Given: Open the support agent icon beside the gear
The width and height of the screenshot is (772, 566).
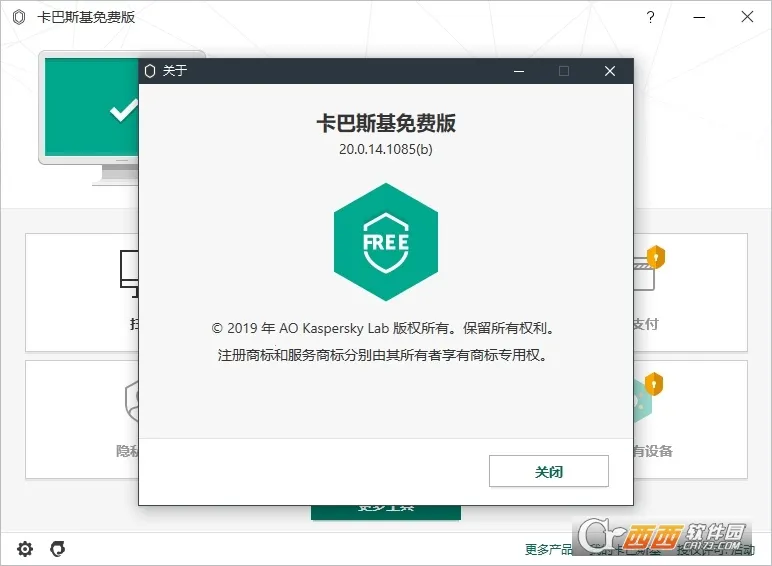Looking at the screenshot, I should coord(58,548).
